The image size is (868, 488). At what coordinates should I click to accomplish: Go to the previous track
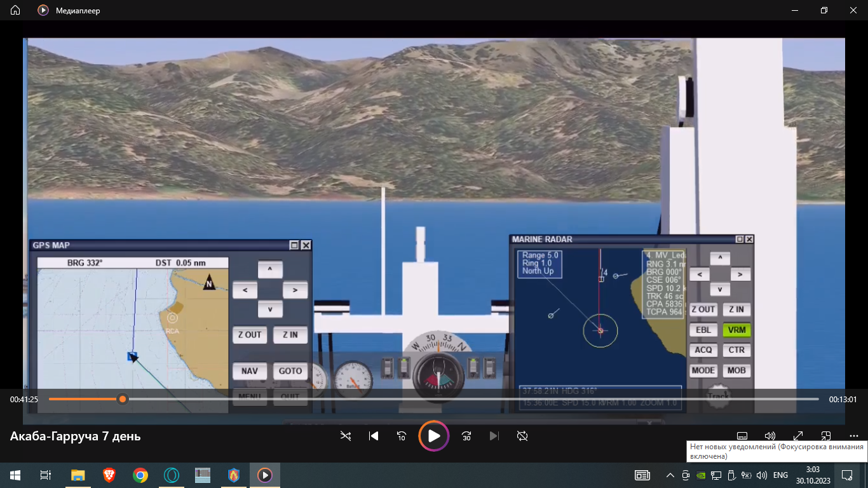374,436
